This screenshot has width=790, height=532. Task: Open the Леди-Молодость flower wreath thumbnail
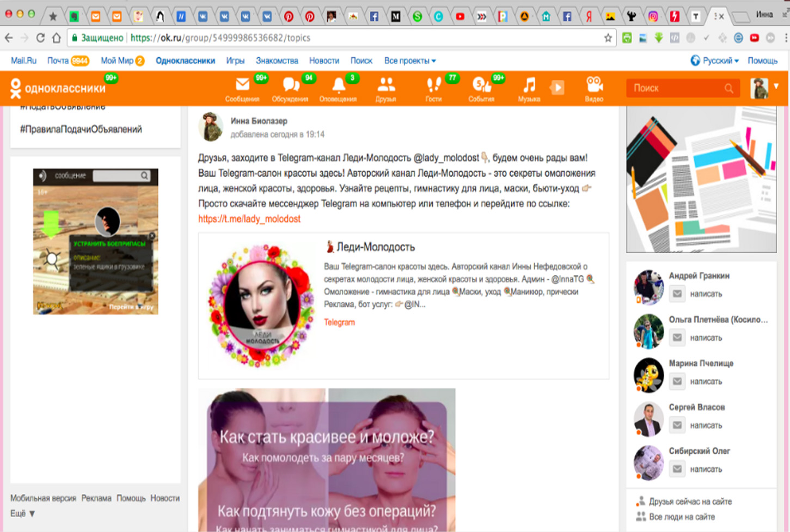point(261,305)
